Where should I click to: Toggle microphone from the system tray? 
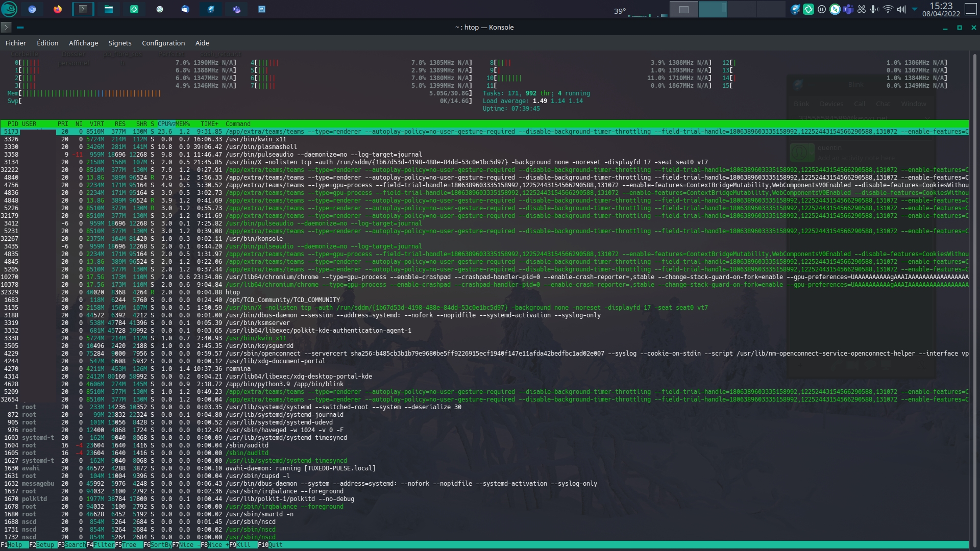tap(874, 9)
